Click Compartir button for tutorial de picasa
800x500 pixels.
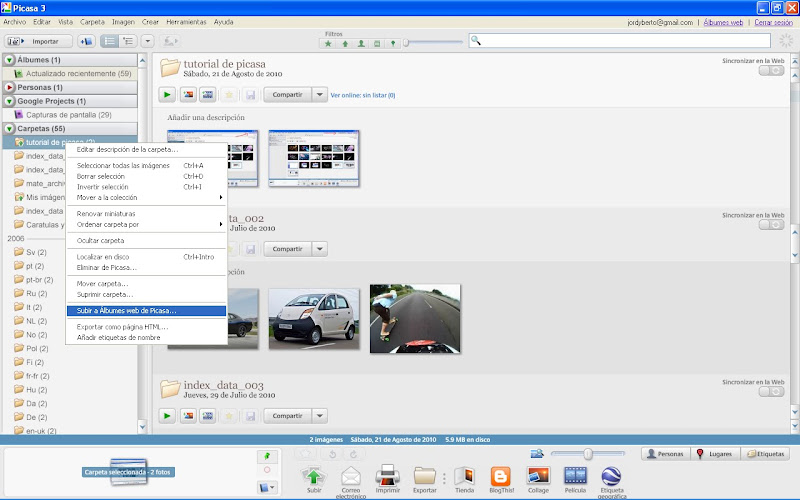pos(287,94)
